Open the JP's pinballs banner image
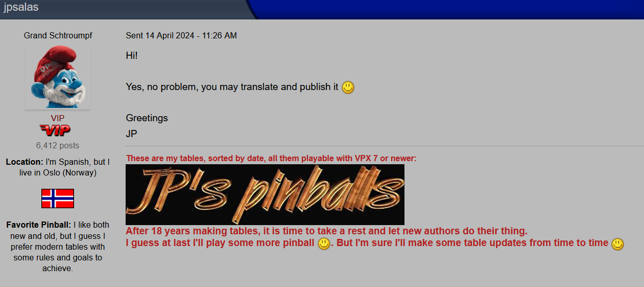 [x=265, y=194]
